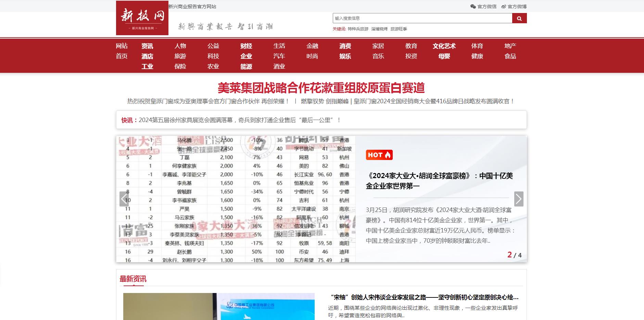Open the 资讯 navigation item
The height and width of the screenshot is (320, 644).
[147, 46]
